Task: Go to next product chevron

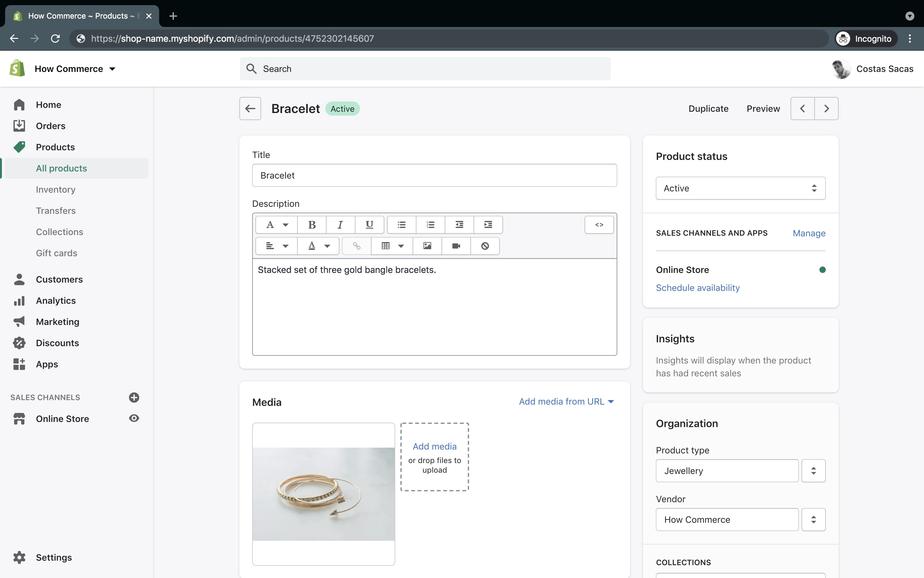Action: 827,109
